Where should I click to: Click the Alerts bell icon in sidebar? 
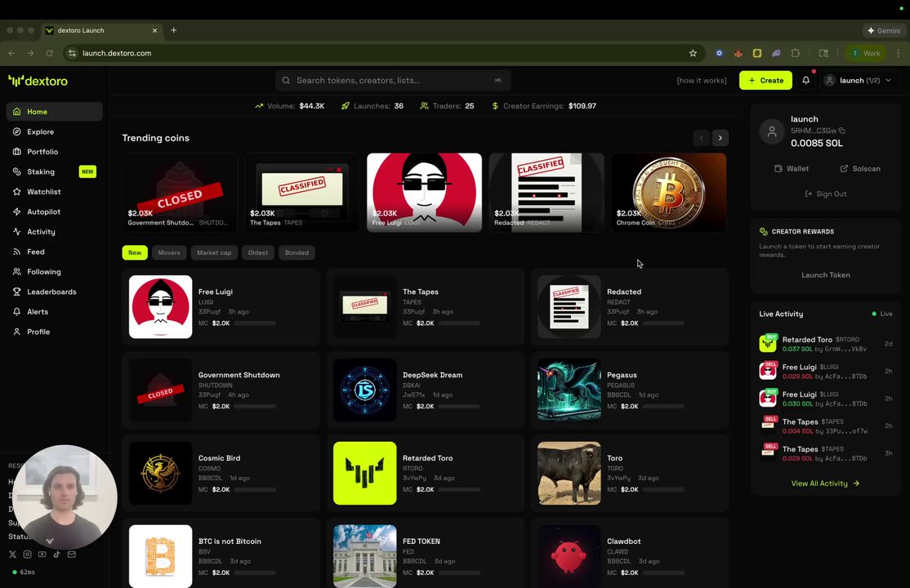17,312
